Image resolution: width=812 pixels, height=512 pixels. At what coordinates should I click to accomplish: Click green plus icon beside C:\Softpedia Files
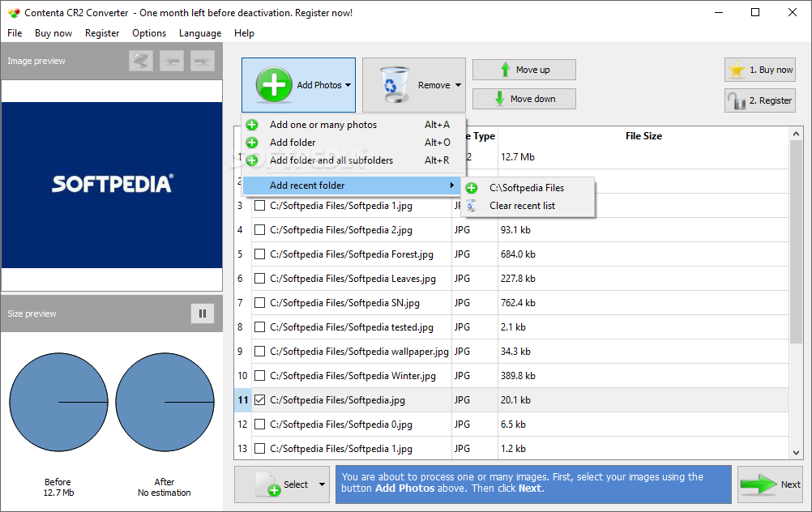click(x=472, y=188)
